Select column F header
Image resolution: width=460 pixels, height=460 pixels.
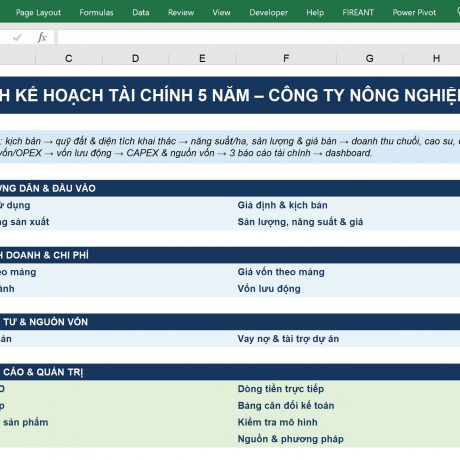click(286, 59)
